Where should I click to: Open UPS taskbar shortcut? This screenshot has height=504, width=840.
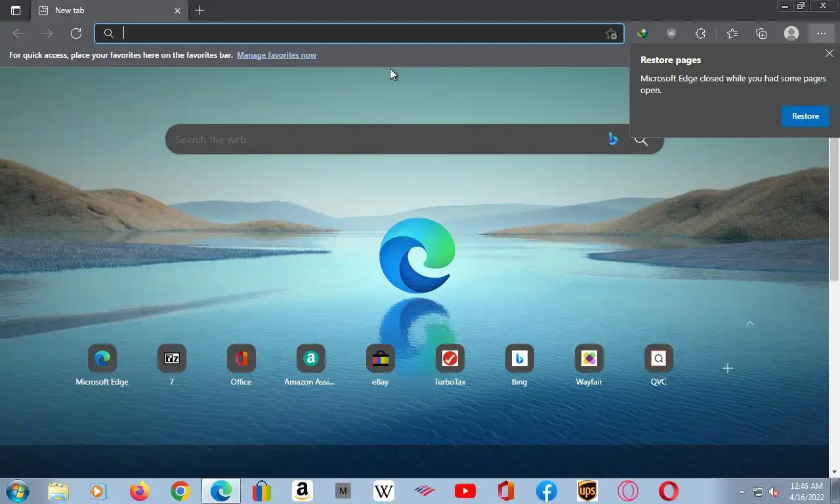point(587,491)
